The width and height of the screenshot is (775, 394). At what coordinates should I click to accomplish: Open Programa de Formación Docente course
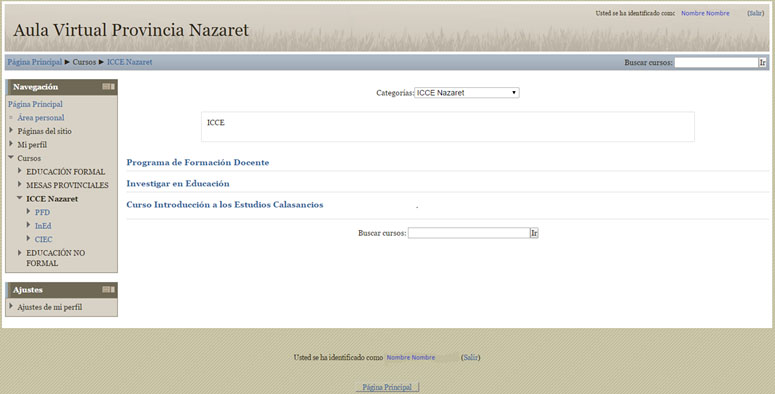(198, 162)
